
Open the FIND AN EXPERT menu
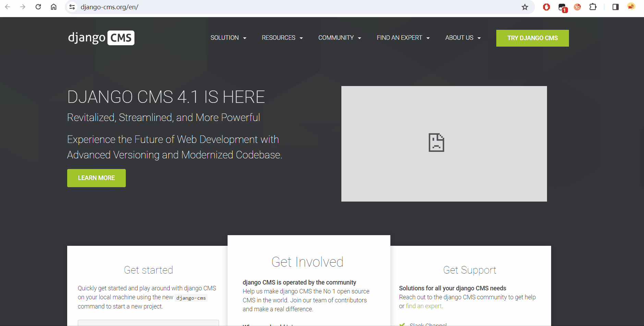(403, 38)
